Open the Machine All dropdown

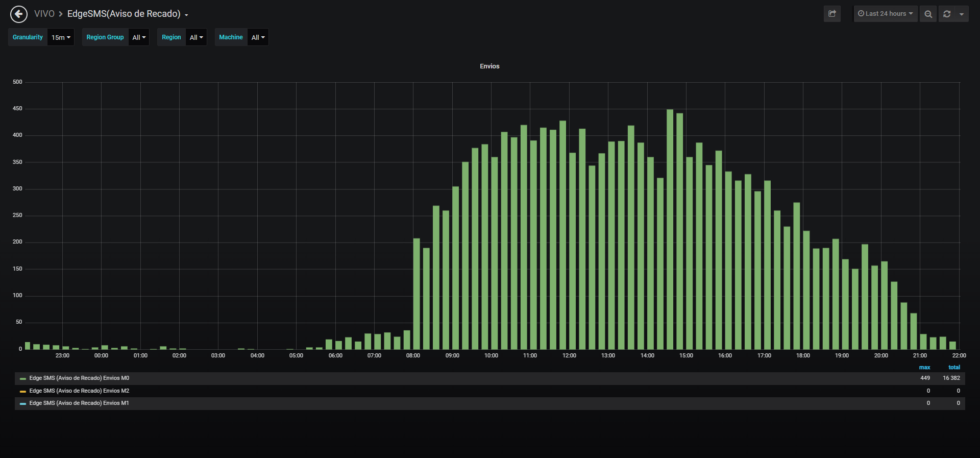click(258, 37)
